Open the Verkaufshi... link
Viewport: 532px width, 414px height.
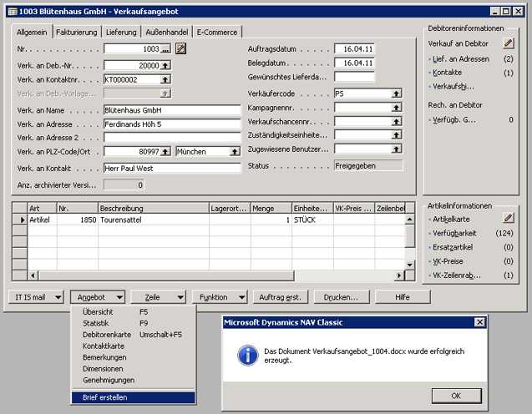(x=453, y=87)
